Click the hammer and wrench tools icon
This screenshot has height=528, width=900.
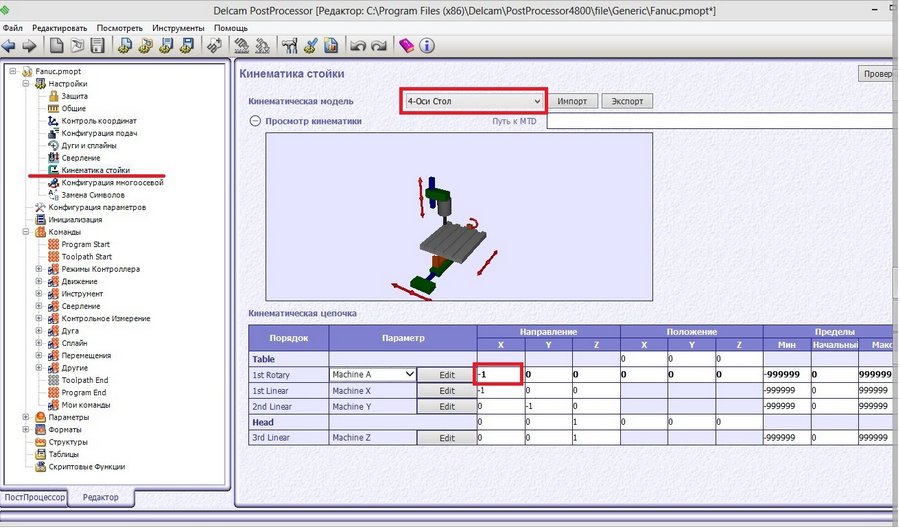click(x=289, y=46)
